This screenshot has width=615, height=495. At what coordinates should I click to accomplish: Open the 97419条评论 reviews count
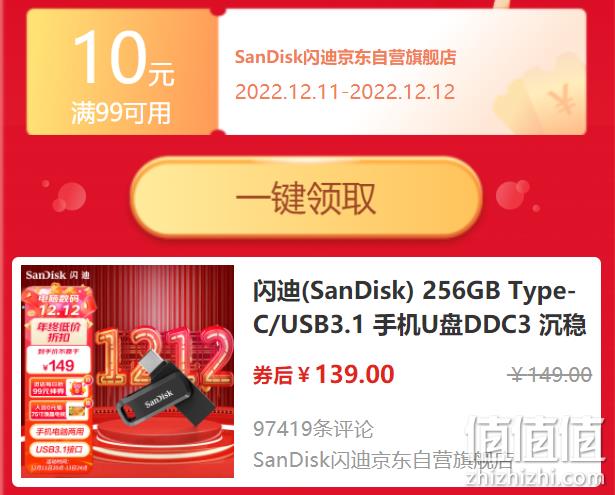[313, 428]
